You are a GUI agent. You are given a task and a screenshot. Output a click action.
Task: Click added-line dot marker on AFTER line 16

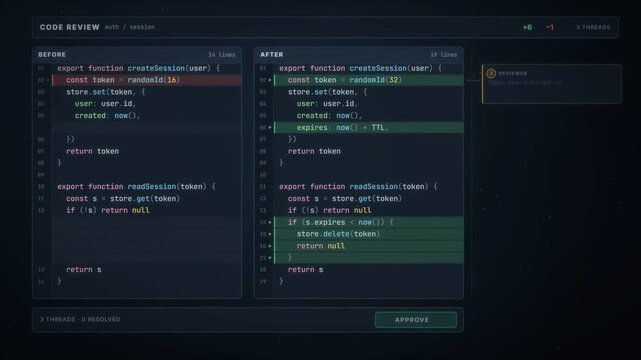click(270, 246)
